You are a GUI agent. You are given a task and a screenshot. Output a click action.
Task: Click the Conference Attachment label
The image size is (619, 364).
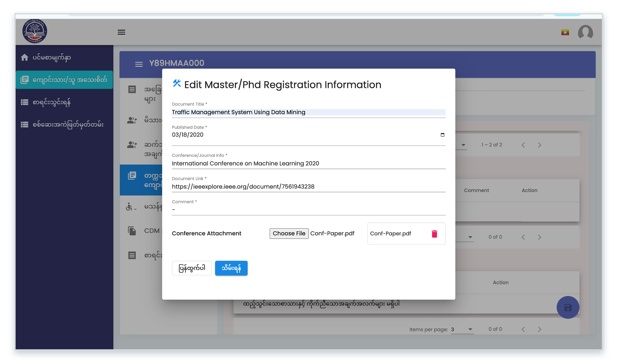click(207, 233)
